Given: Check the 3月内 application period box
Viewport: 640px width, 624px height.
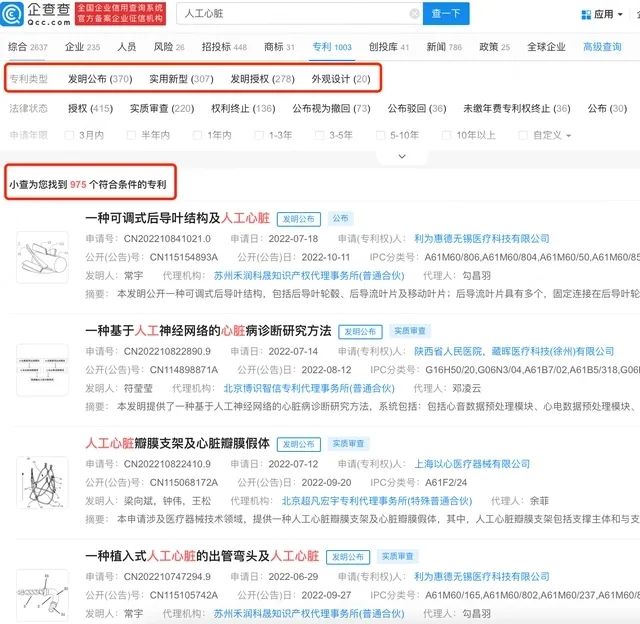Looking at the screenshot, I should coord(69,135).
